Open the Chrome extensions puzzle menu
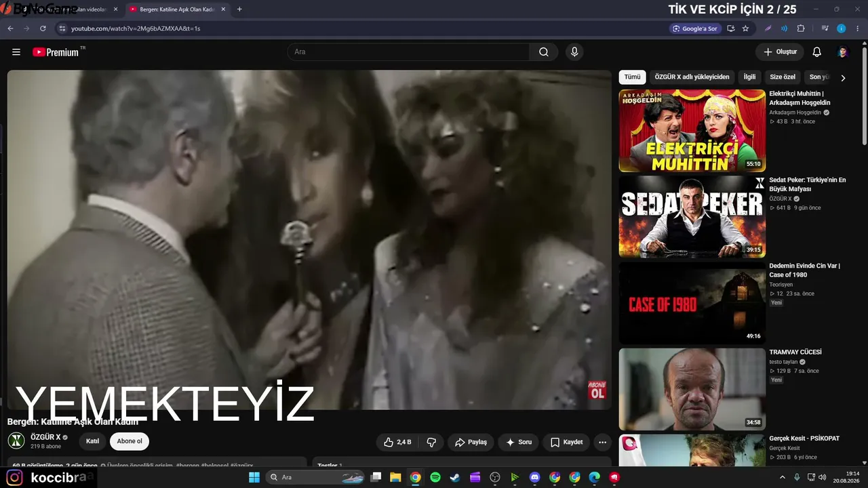The image size is (868, 488). (801, 28)
